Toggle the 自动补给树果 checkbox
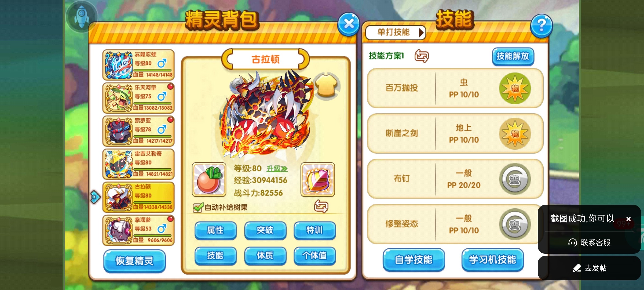 tap(198, 207)
